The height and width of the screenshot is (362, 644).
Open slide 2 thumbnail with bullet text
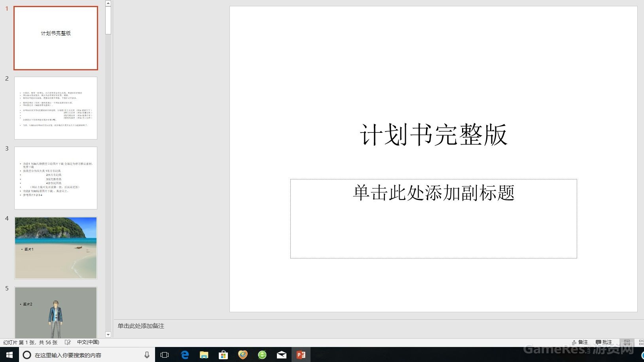[x=56, y=108]
